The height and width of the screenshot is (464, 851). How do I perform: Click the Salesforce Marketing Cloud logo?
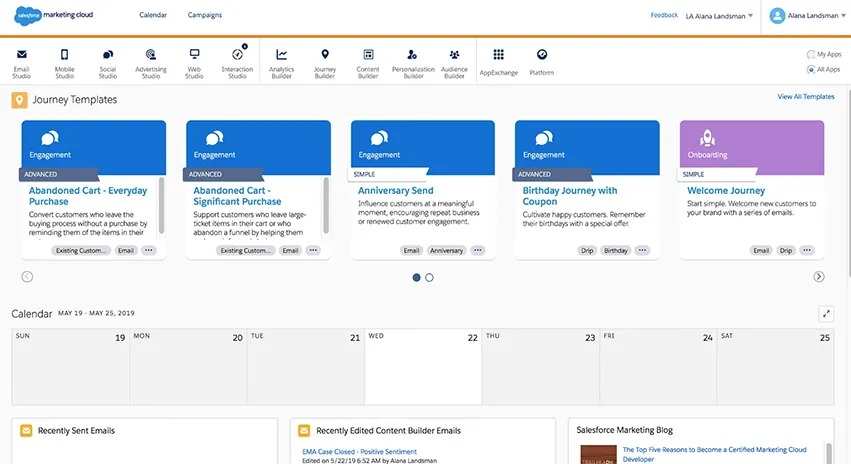coord(53,15)
